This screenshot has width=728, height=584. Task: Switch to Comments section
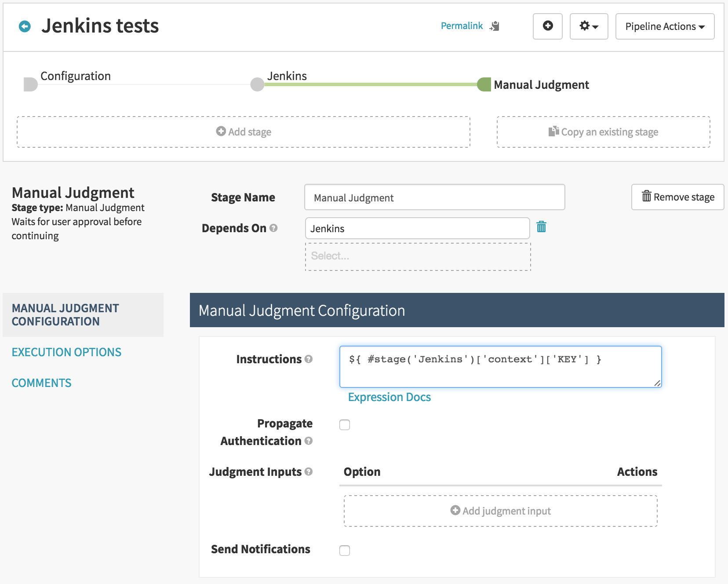tap(41, 383)
